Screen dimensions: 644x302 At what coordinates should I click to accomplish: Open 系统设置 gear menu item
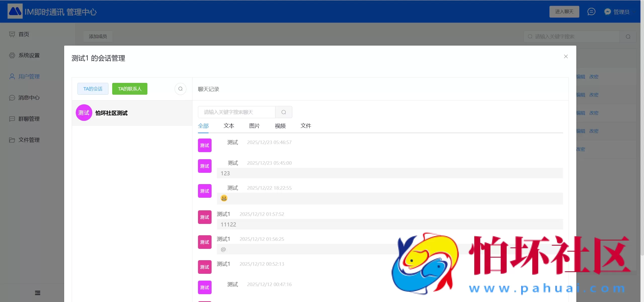(x=29, y=55)
